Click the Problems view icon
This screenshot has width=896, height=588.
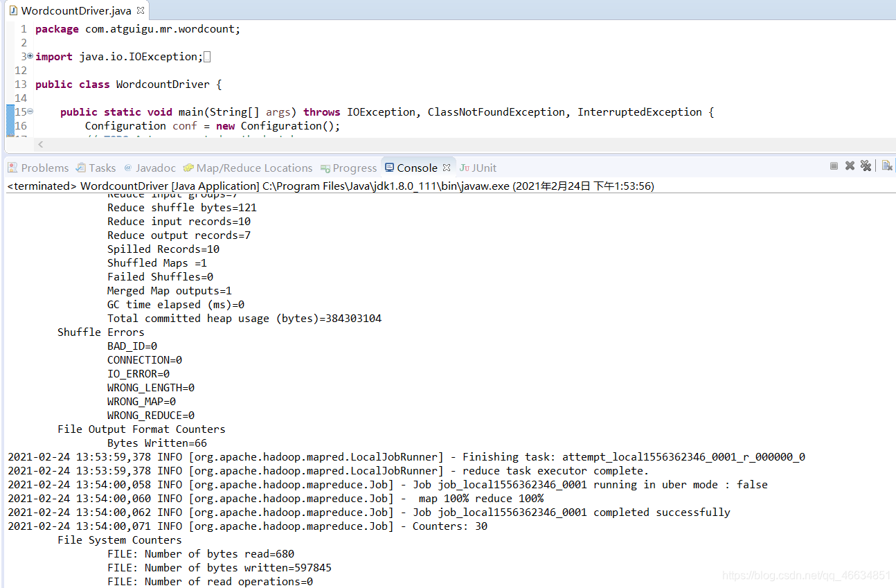coord(12,168)
